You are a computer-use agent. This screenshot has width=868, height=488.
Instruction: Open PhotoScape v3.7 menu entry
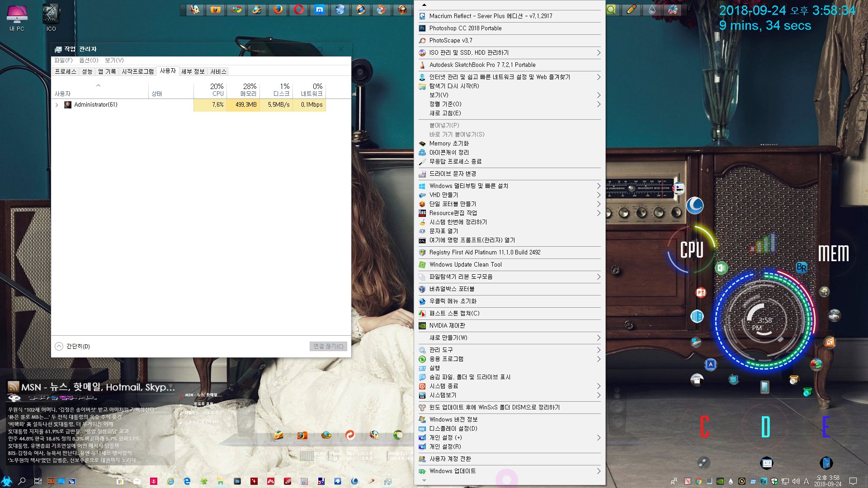(x=509, y=40)
